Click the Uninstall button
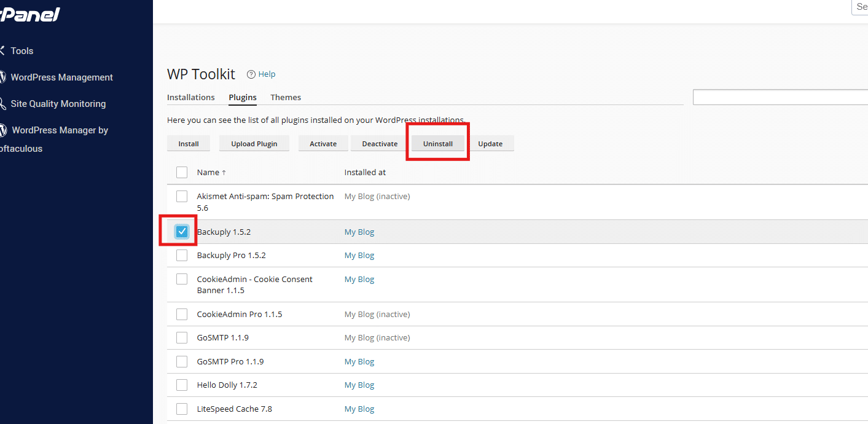Image resolution: width=868 pixels, height=424 pixels. tap(437, 143)
